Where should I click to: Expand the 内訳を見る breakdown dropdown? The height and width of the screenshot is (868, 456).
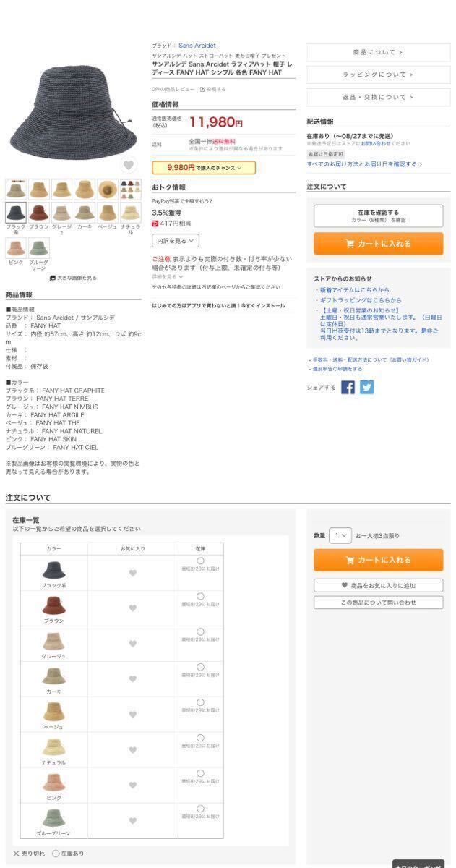(x=175, y=241)
